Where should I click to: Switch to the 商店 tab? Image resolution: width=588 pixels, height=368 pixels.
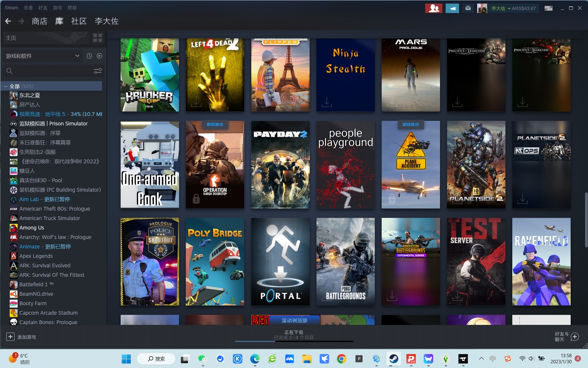[39, 21]
